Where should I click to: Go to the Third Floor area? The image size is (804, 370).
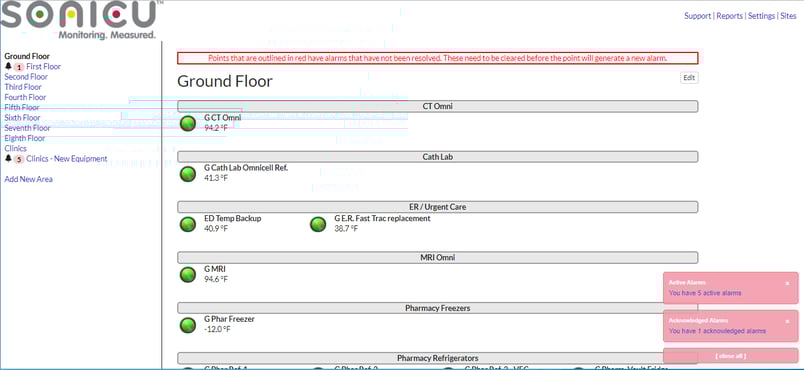click(x=23, y=87)
